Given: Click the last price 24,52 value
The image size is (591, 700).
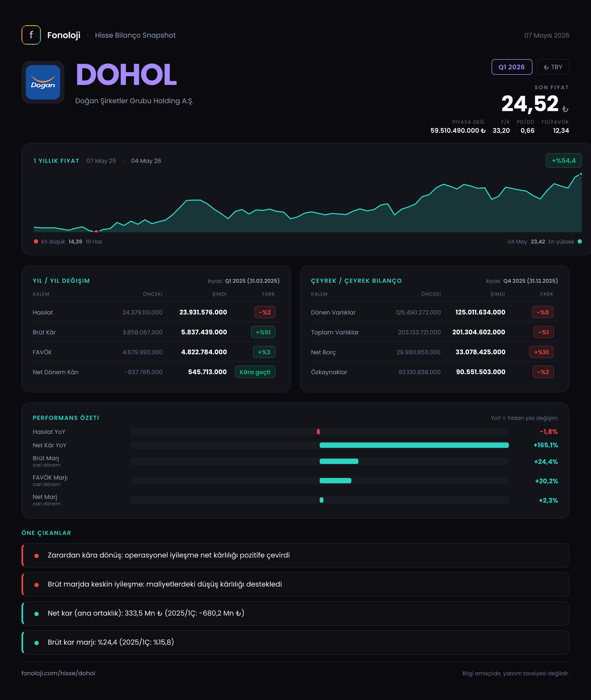Looking at the screenshot, I should (x=530, y=103).
